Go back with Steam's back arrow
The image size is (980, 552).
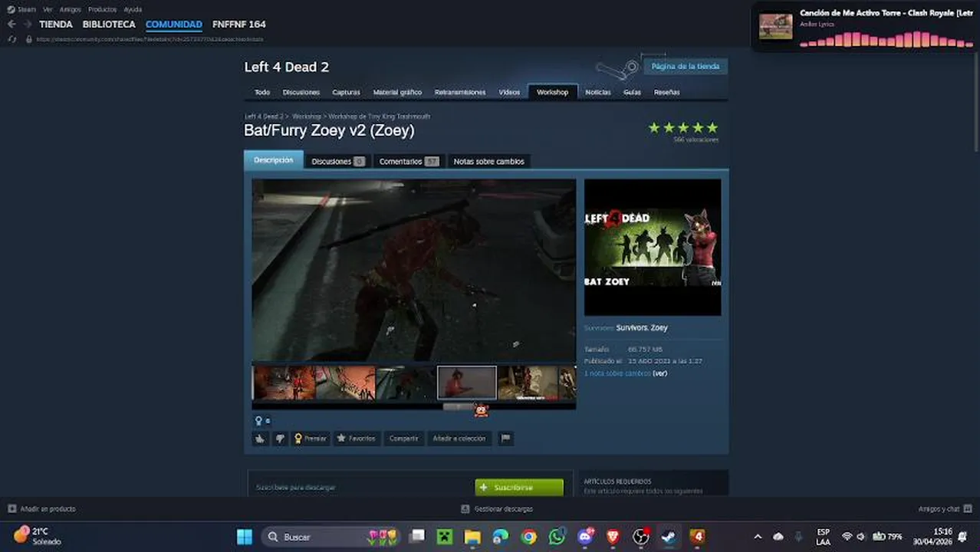12,24
